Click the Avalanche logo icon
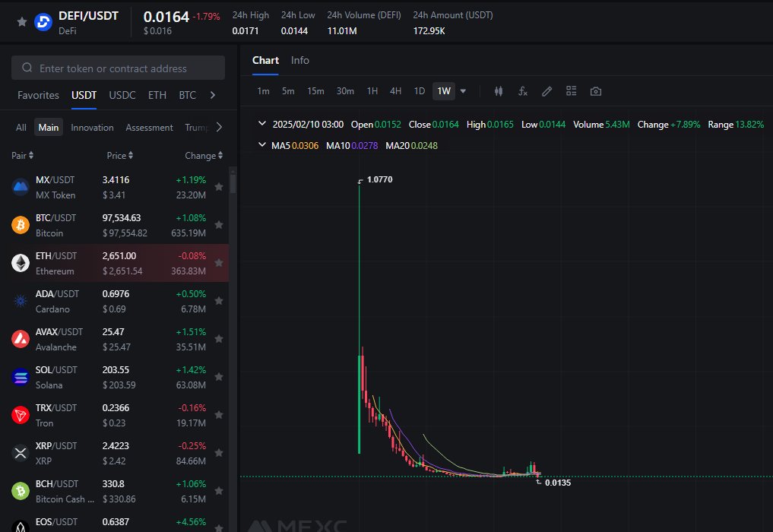773x532 pixels. tap(21, 339)
